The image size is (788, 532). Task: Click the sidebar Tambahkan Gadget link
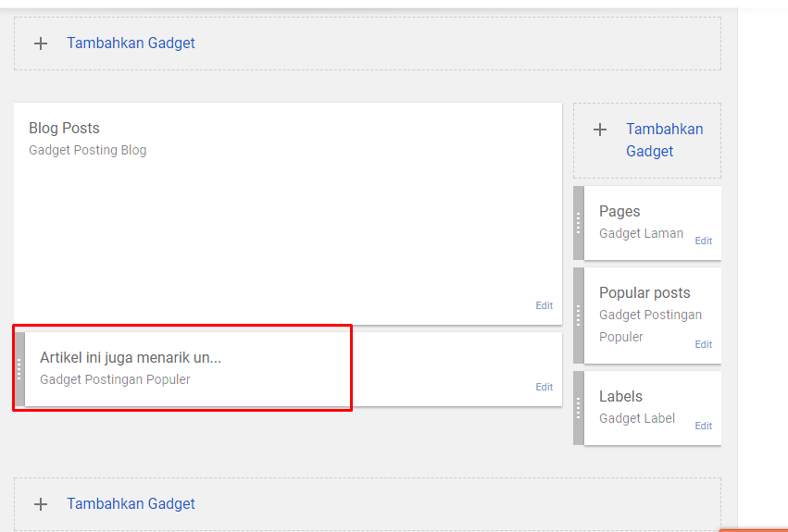[664, 140]
